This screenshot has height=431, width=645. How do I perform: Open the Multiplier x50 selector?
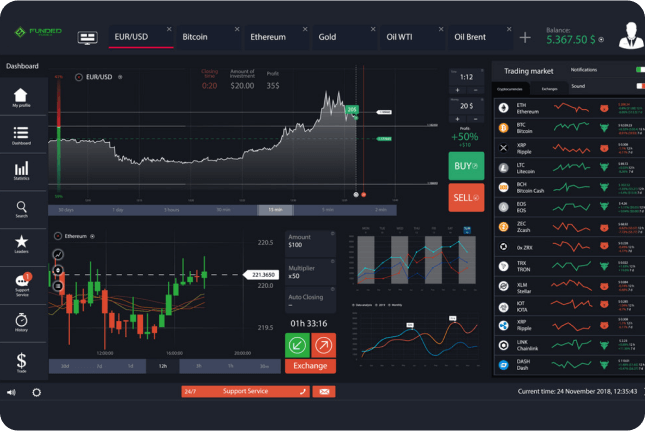[x=310, y=272]
